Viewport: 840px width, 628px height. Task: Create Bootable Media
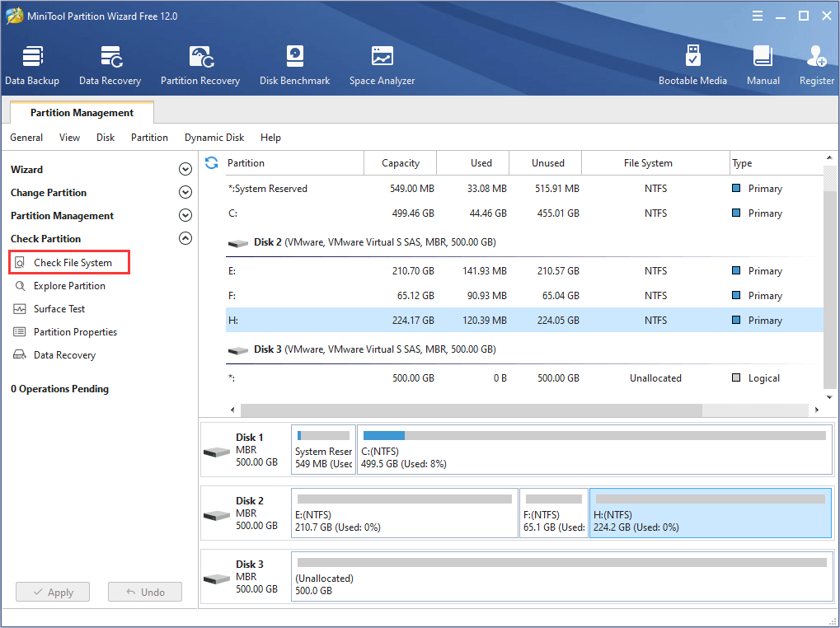692,65
